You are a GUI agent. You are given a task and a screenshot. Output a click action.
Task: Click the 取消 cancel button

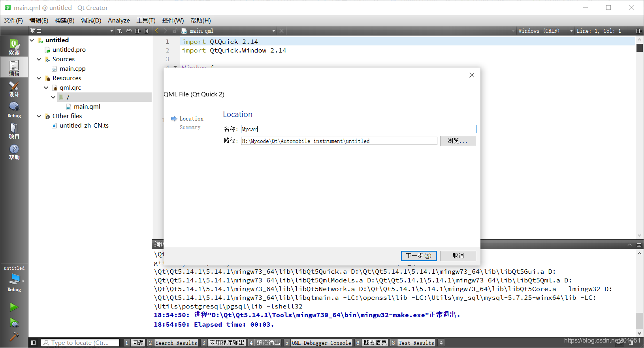(x=458, y=256)
